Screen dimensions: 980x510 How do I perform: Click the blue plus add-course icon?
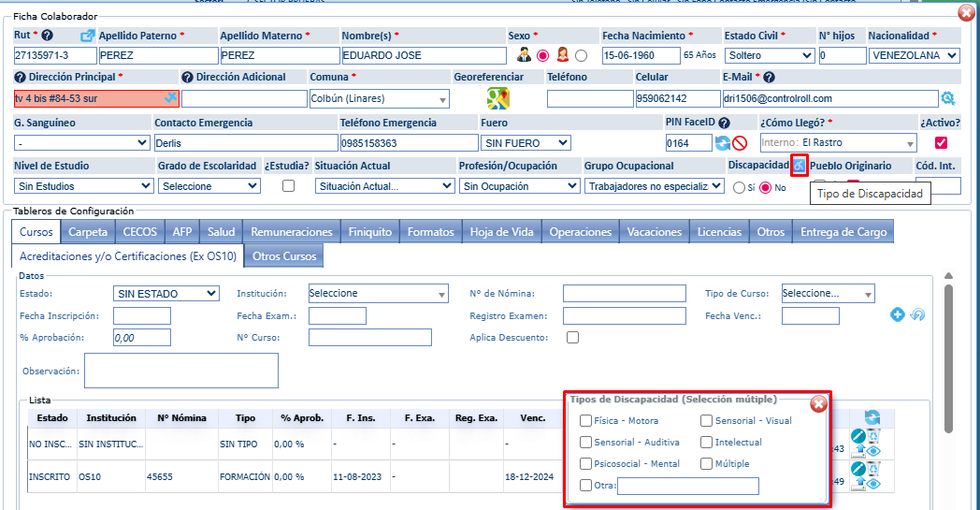point(898,315)
